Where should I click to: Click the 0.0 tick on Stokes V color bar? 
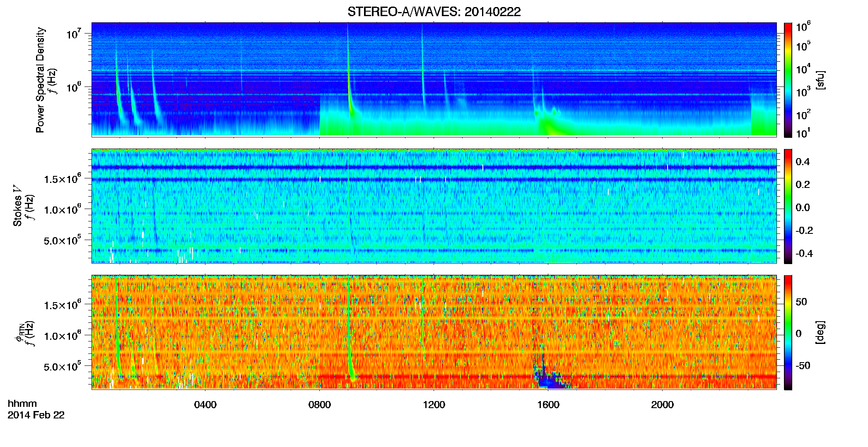coord(803,208)
